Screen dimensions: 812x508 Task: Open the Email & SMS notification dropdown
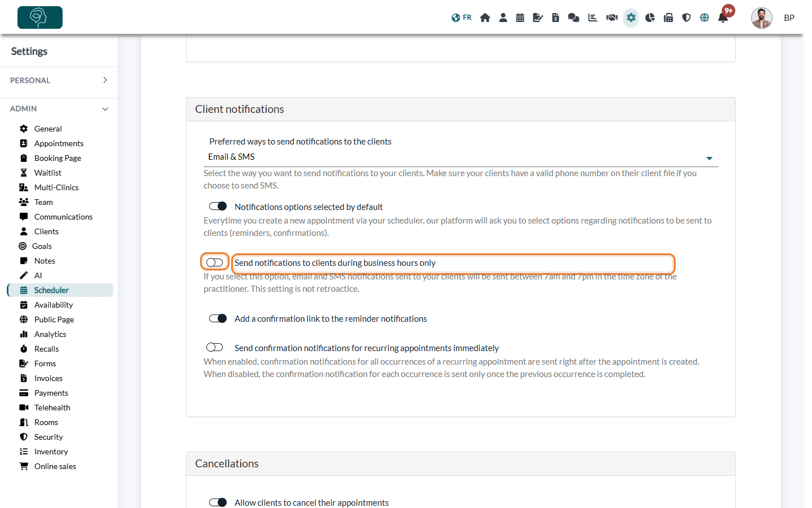461,157
